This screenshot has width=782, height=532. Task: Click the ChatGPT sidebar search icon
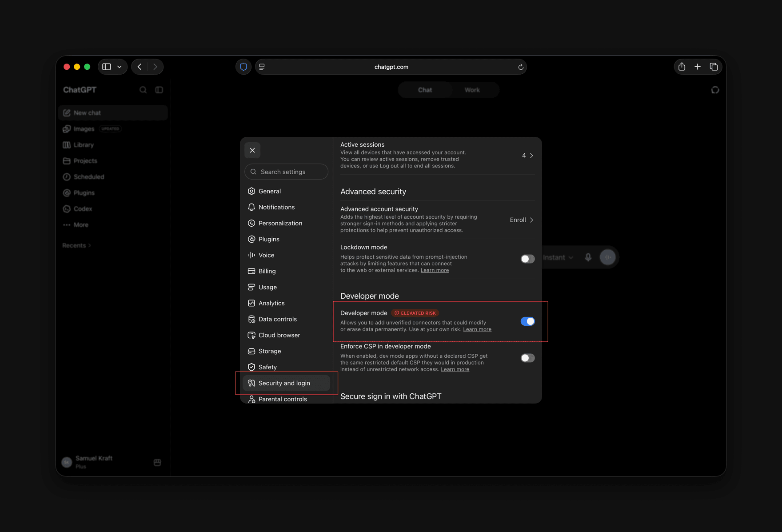(x=143, y=90)
